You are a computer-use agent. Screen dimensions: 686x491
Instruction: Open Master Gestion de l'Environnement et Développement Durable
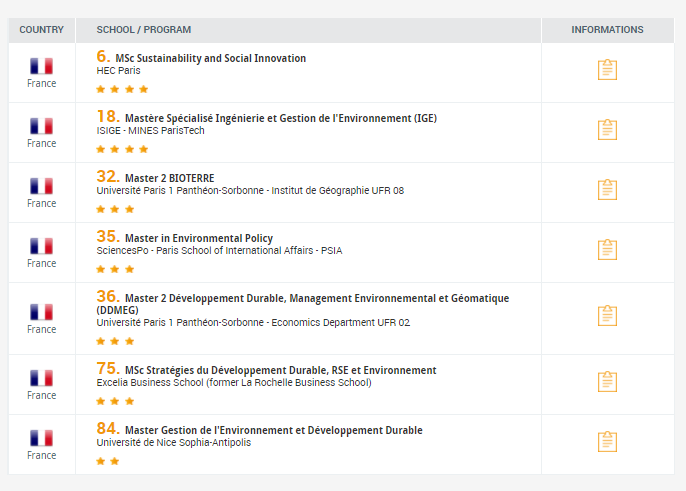[274, 430]
